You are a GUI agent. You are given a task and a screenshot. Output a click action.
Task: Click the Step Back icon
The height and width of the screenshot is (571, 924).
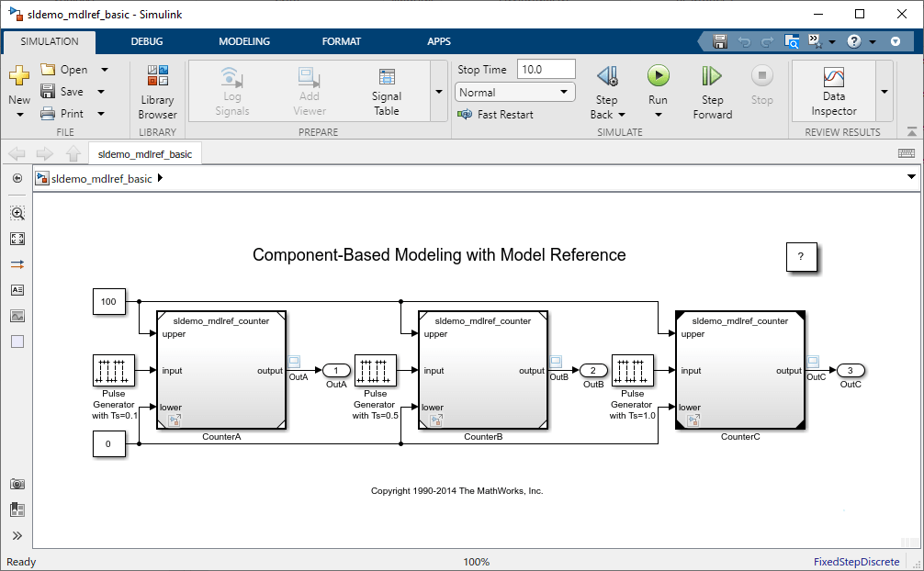point(606,77)
